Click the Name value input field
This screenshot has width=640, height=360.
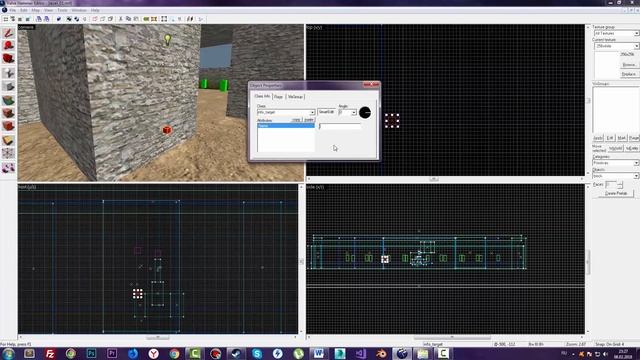coord(340,126)
